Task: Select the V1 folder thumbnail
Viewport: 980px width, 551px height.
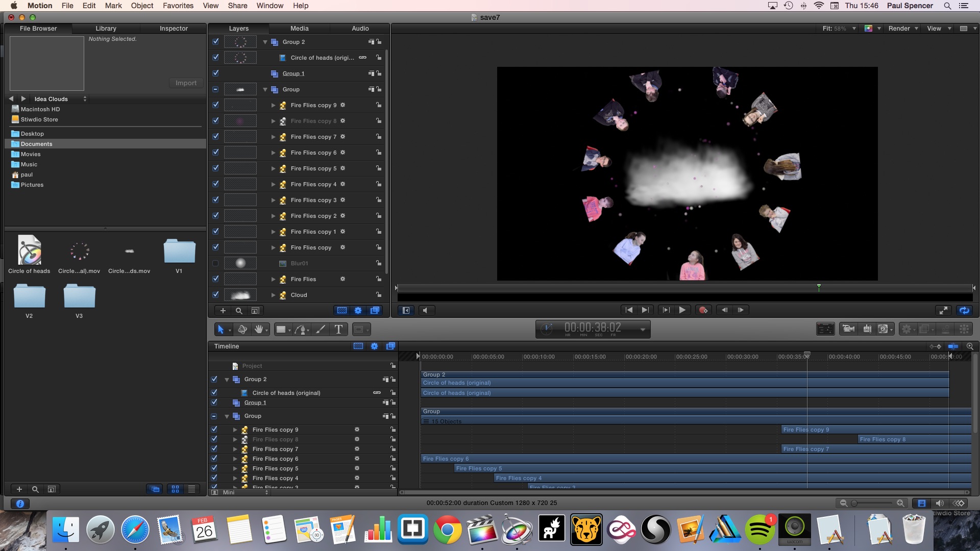Action: tap(179, 251)
